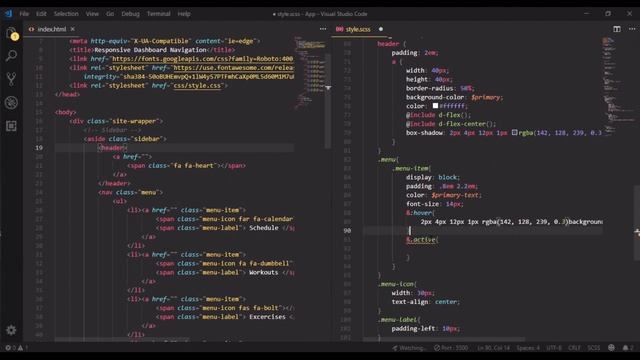Click the "text-align: center;" line
The image size is (640, 360).
click(x=426, y=302)
